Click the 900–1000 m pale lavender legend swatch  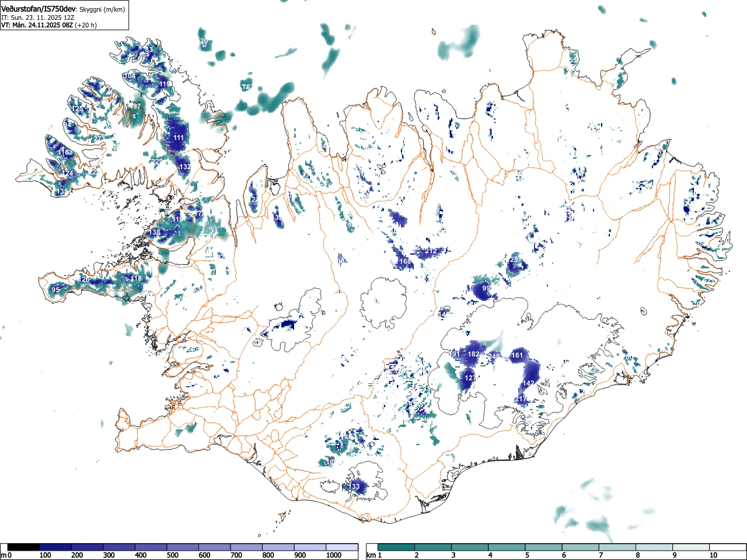(x=310, y=547)
